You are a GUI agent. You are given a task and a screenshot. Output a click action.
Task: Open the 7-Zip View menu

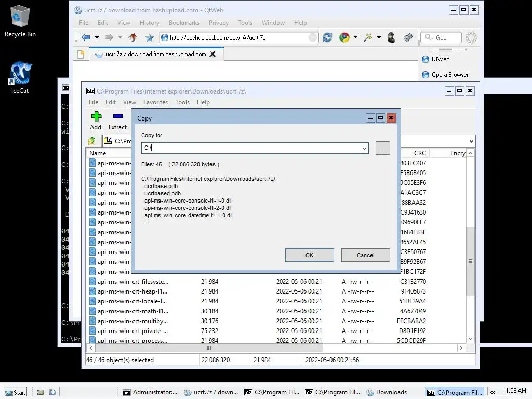129,102
